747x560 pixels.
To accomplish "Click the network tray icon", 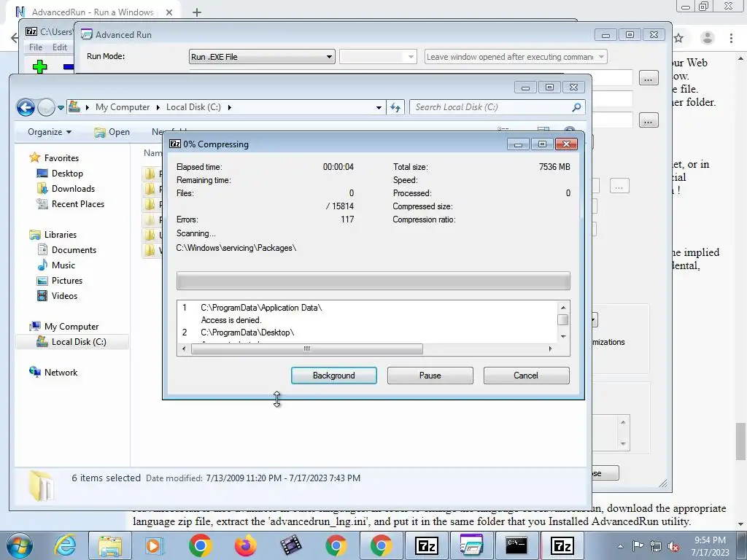I will tap(656, 546).
